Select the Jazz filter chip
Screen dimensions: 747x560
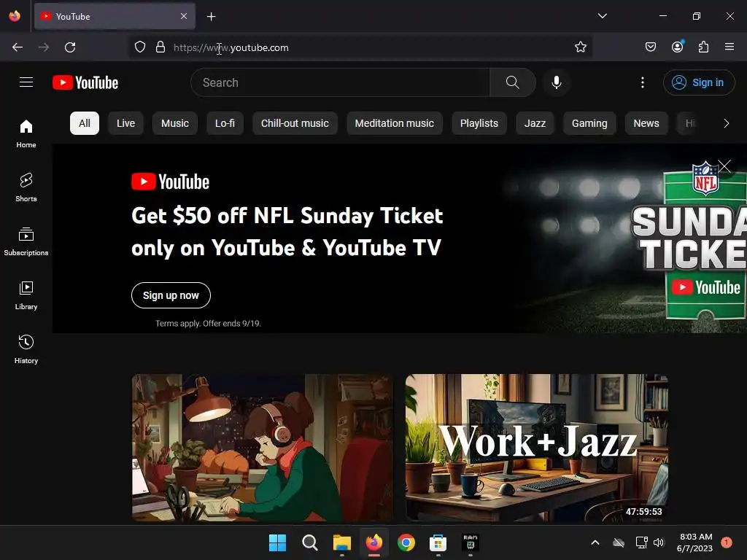(535, 123)
